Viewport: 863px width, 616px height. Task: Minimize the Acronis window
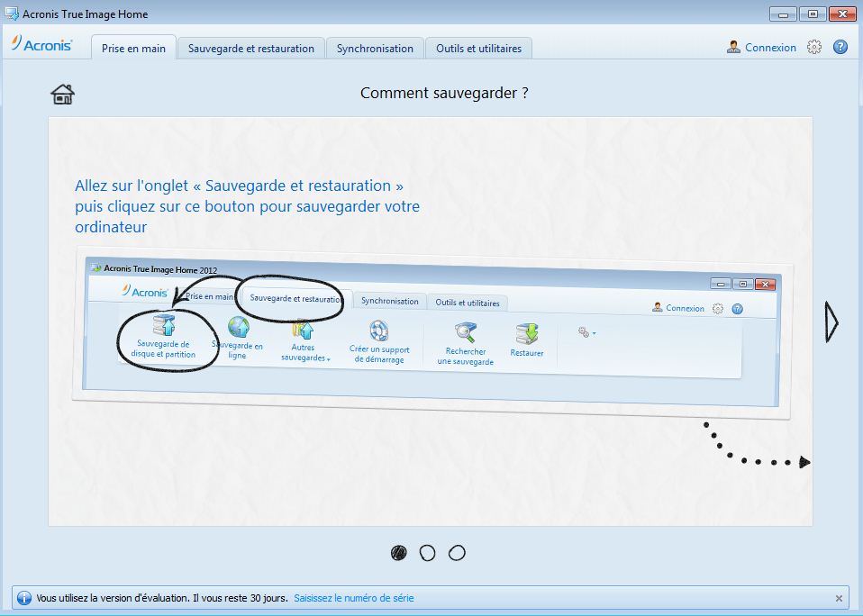pyautogui.click(x=783, y=14)
